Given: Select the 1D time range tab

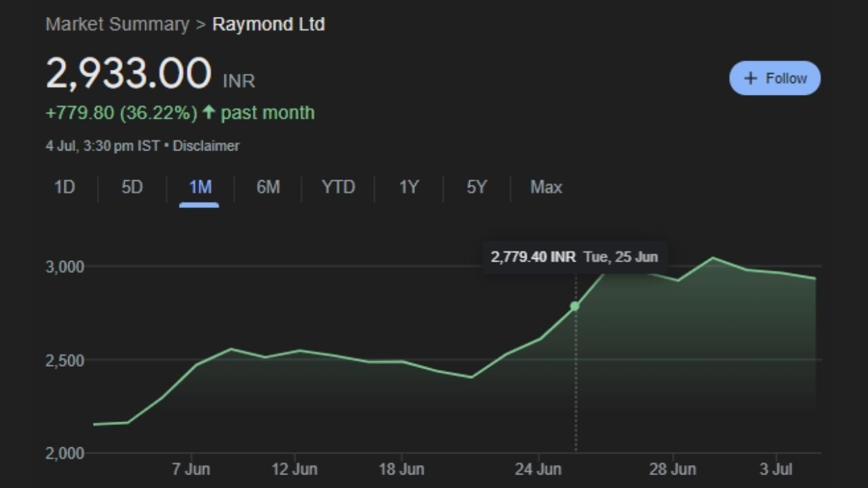Looking at the screenshot, I should [x=64, y=187].
